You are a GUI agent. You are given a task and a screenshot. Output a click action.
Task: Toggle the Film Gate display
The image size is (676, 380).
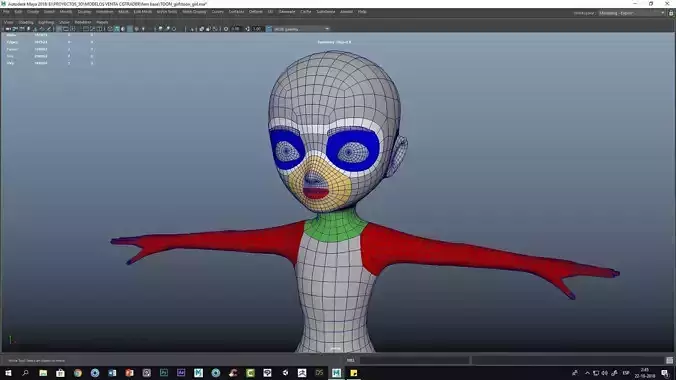click(66, 29)
